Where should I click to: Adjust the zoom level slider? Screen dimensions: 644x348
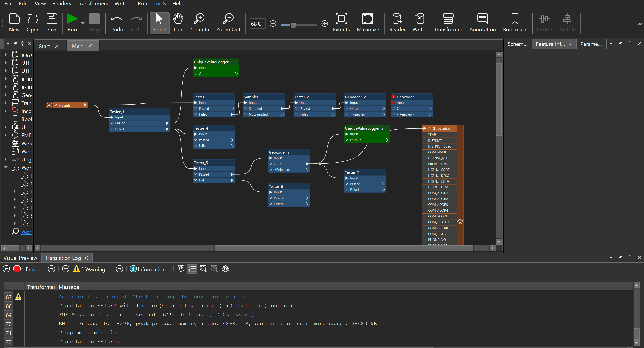(x=293, y=25)
